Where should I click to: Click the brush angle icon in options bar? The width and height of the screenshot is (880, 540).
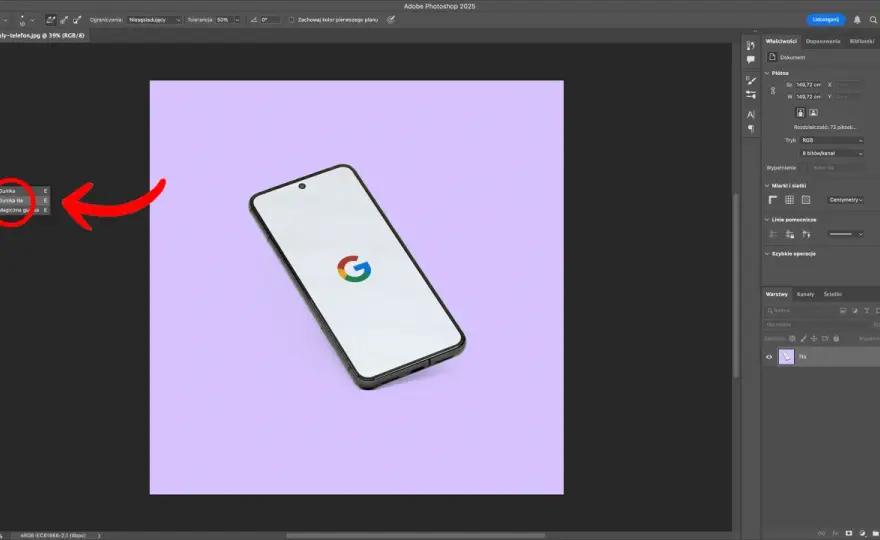(254, 20)
